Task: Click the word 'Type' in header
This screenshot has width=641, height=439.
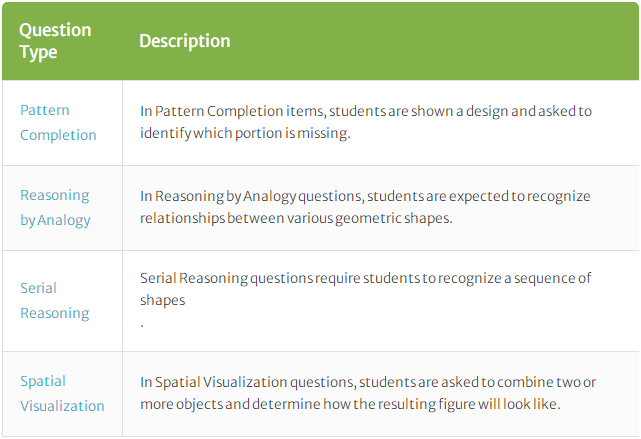Action: coord(38,53)
